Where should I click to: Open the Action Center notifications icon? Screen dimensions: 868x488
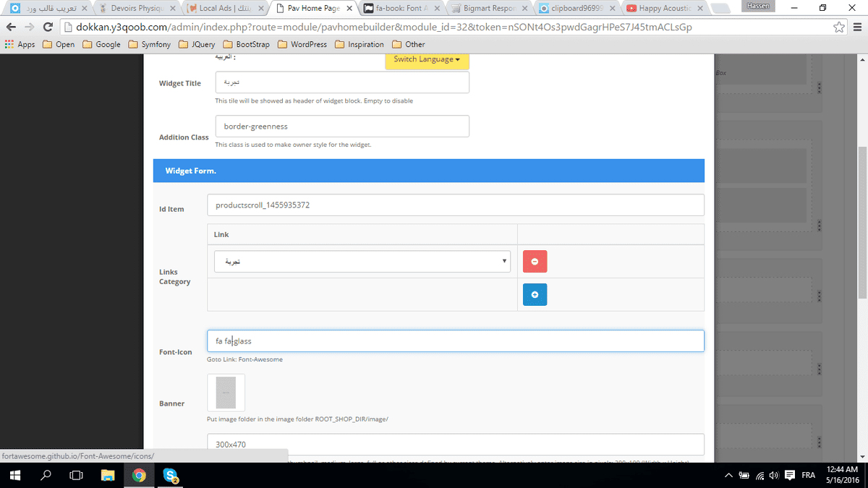coord(789,475)
